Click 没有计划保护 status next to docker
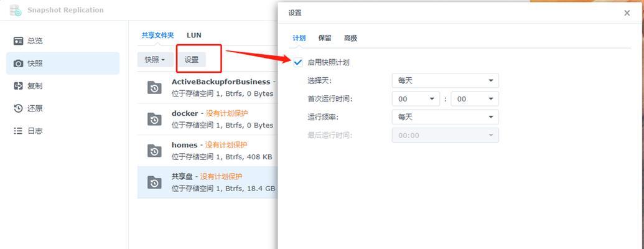This screenshot has height=249, width=644. (227, 113)
